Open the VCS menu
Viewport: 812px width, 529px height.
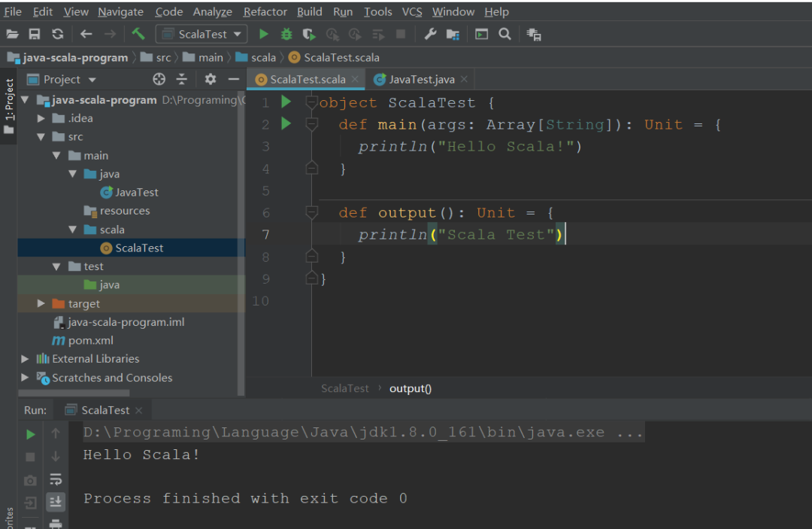click(x=412, y=11)
